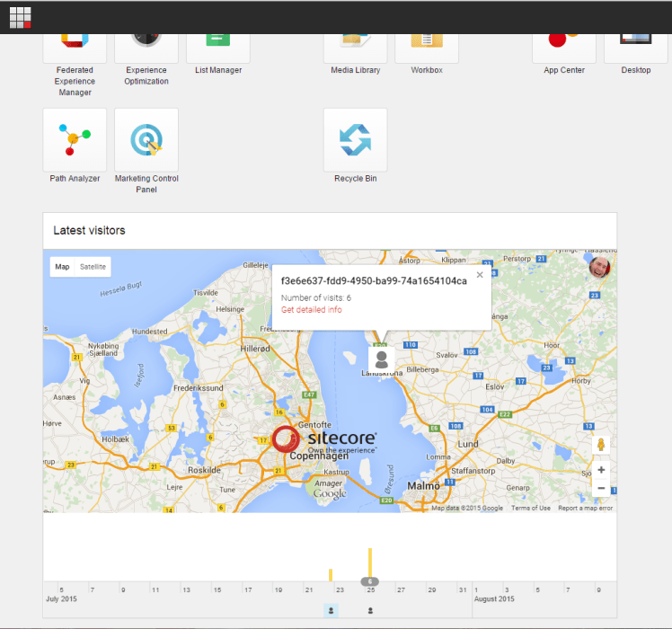Screen dimensions: 672x629
Task: Click the visitor avatar marker on map
Action: [382, 360]
